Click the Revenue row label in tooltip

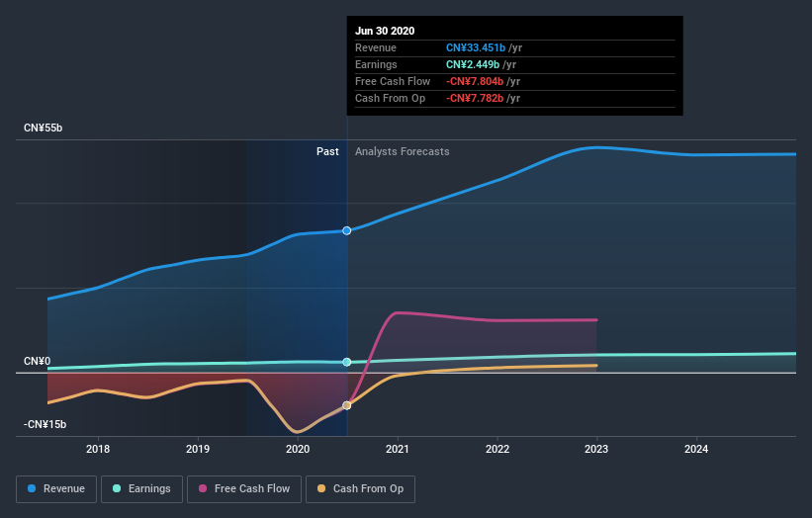click(376, 47)
